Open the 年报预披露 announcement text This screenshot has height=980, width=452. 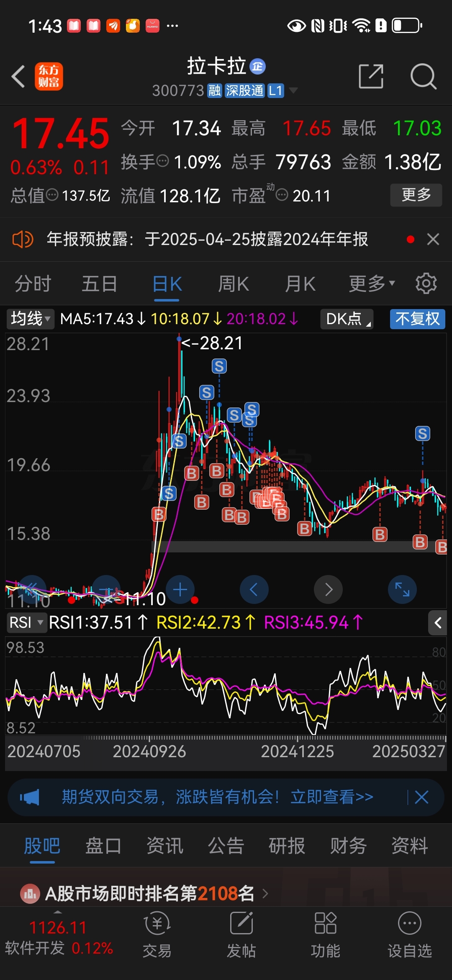(x=207, y=239)
